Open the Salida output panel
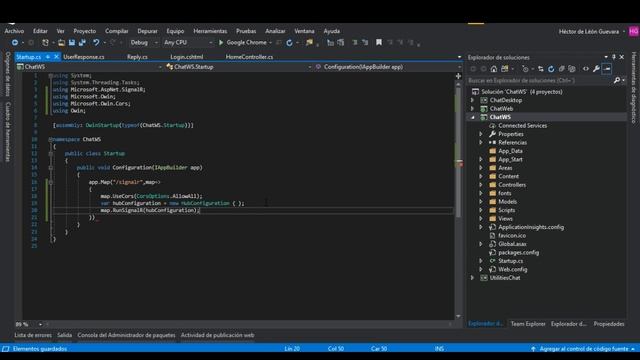The width and height of the screenshot is (640, 360). click(x=64, y=335)
